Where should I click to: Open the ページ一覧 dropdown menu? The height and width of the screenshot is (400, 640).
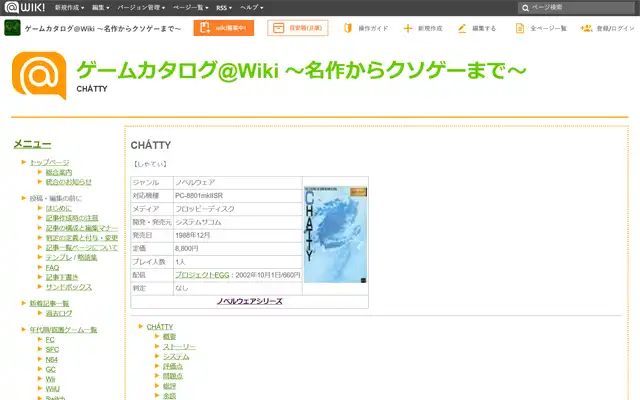[190, 8]
